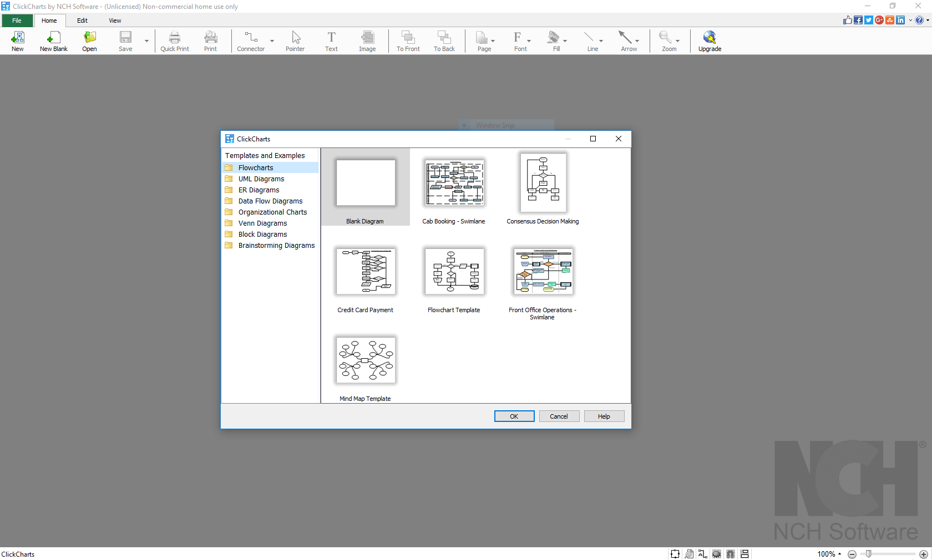The image size is (932, 560).
Task: Share ClickCharts on Twitter
Action: tap(867, 20)
